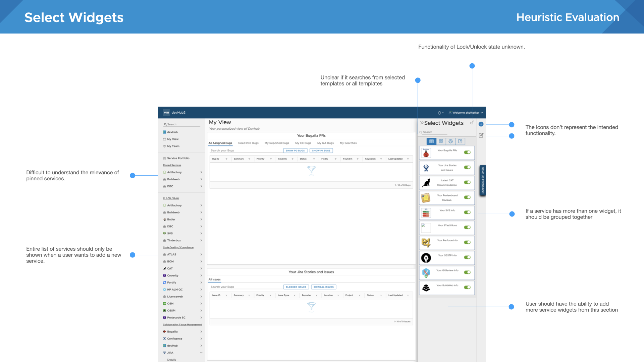Image resolution: width=644 pixels, height=362 pixels.
Task: Click the unlock padlock icon beside Select Widgets
Action: [472, 123]
